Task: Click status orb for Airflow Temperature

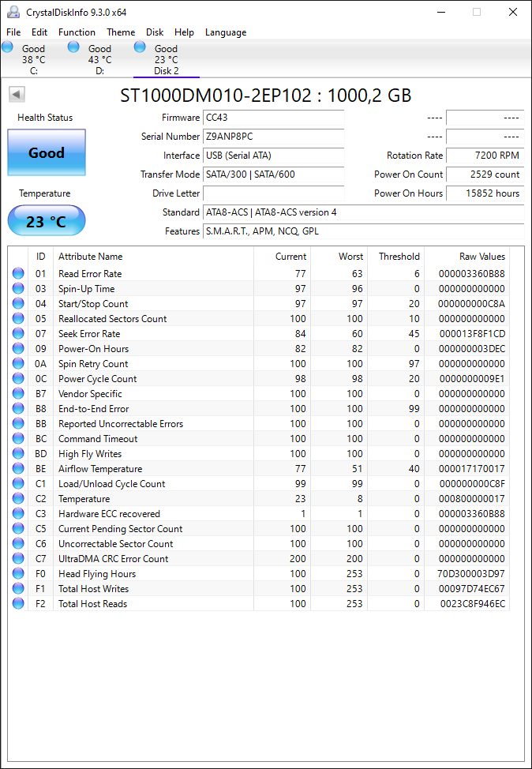Action: [x=18, y=469]
